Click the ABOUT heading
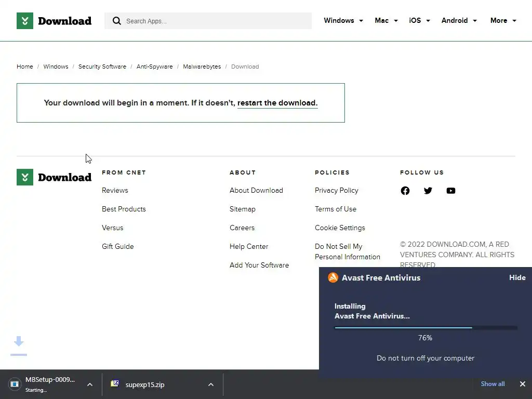The width and height of the screenshot is (532, 399). point(243,172)
